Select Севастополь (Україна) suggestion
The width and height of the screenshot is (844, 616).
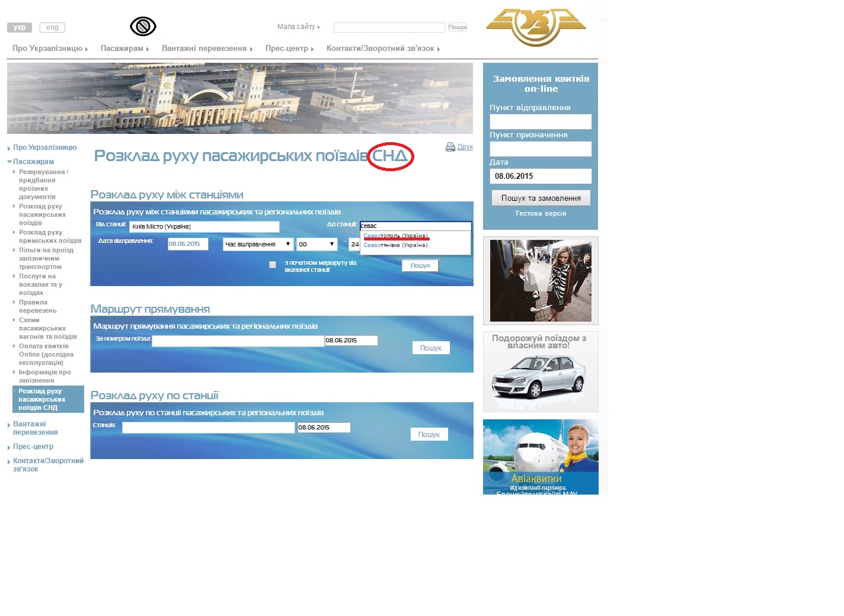[x=395, y=236]
